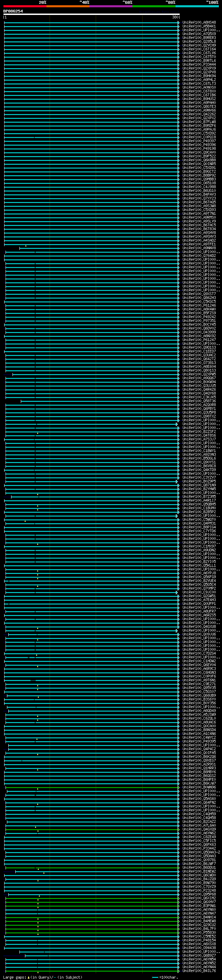The height and width of the screenshot is (980, 222).
Task: Select hit label UniRef100_B0KW94
Action: 199,382
